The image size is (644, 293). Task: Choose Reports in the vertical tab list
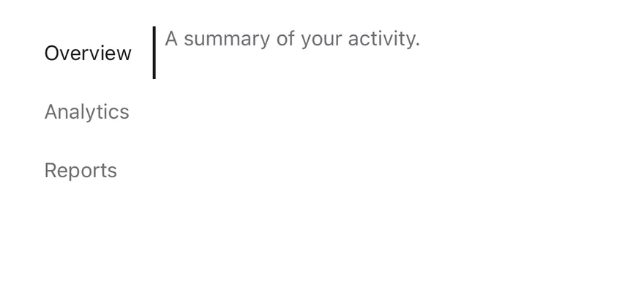tap(80, 170)
